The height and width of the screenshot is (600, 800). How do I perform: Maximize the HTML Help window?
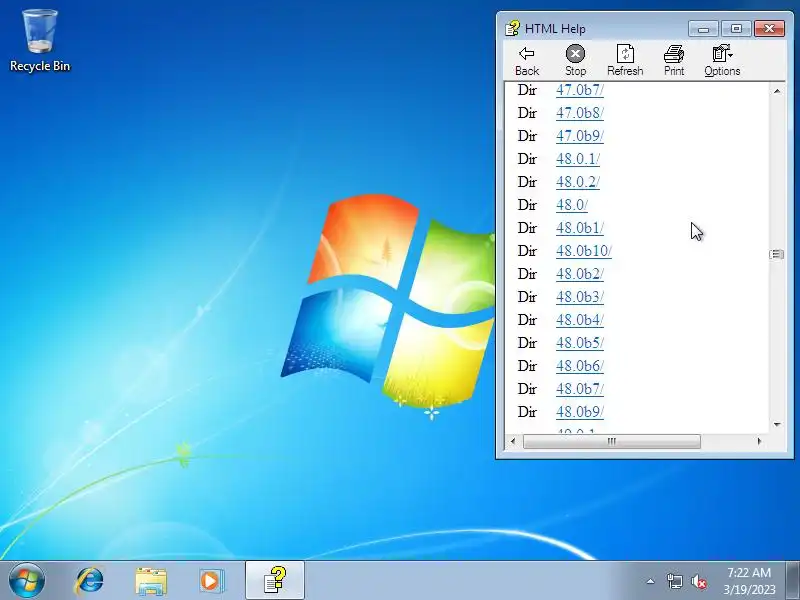[x=736, y=29]
